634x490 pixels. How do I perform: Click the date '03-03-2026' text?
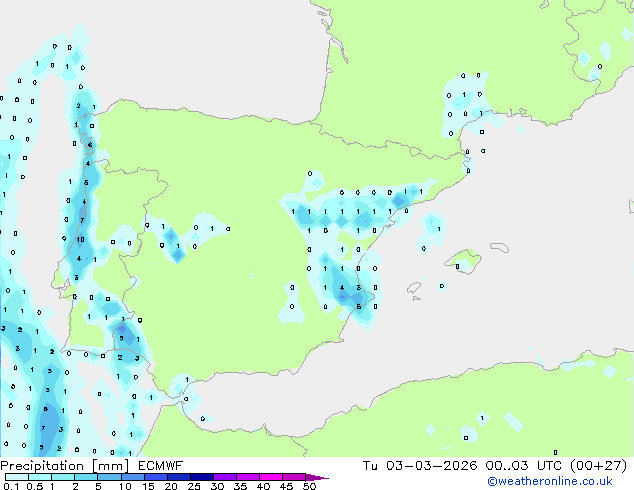point(431,466)
